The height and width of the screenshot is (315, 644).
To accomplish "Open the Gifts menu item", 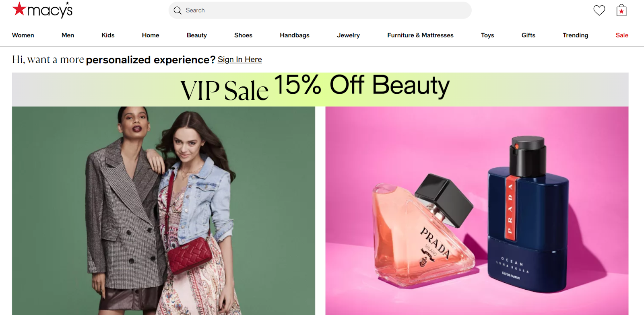I will [x=528, y=35].
